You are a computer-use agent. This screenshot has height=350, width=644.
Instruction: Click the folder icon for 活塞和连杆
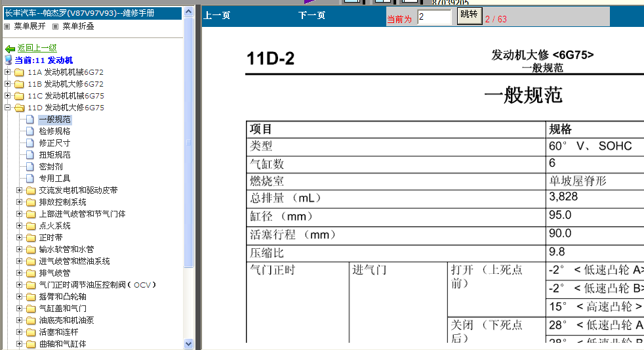(x=31, y=332)
